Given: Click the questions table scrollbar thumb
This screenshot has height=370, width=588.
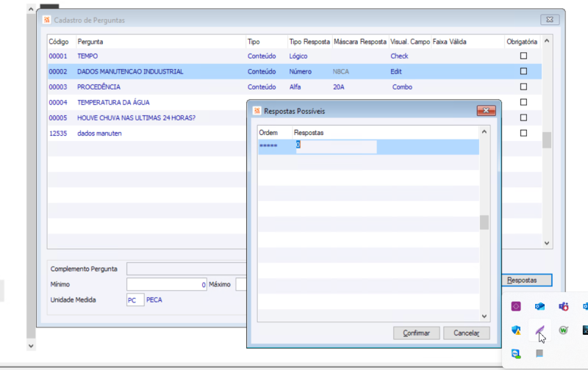Looking at the screenshot, I should click(547, 140).
